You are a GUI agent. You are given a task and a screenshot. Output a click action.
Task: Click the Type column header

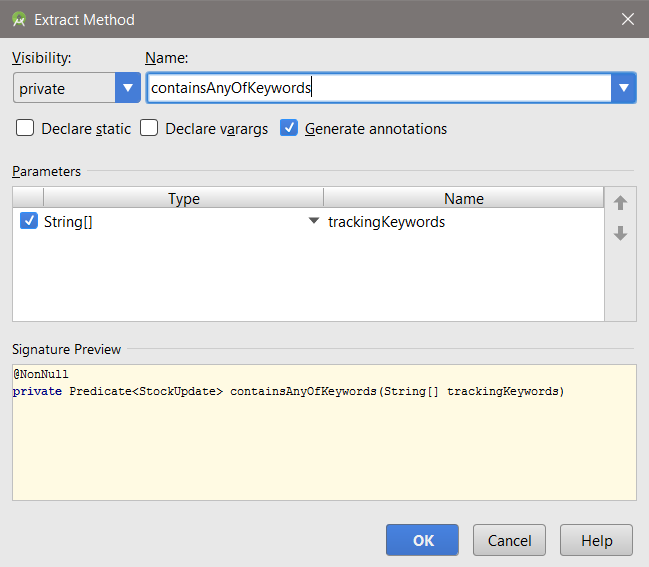184,198
